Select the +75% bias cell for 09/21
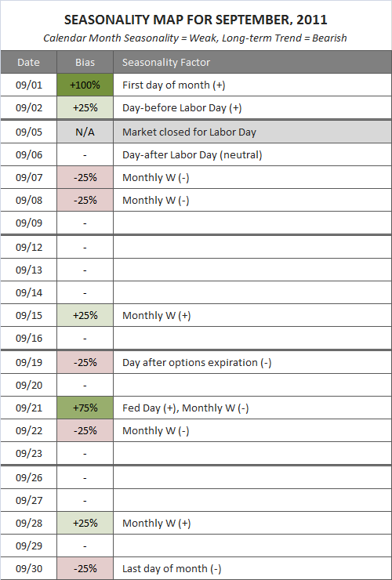Image resolution: width=392 pixels, height=580 pixels. pyautogui.click(x=85, y=408)
